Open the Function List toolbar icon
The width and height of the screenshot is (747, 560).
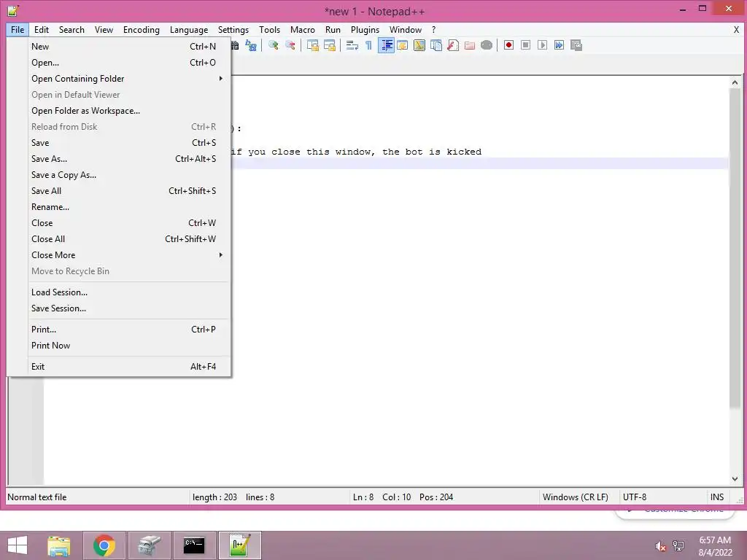point(453,45)
